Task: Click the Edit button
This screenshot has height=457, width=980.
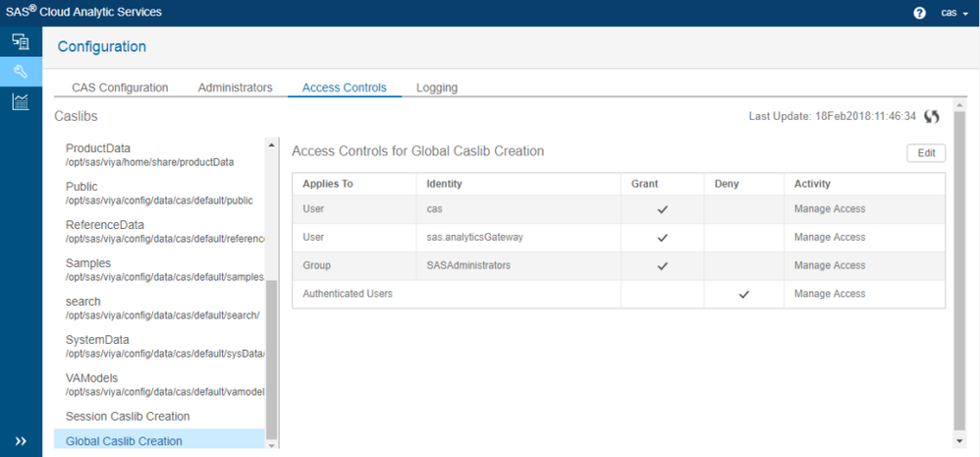Action: pos(925,152)
